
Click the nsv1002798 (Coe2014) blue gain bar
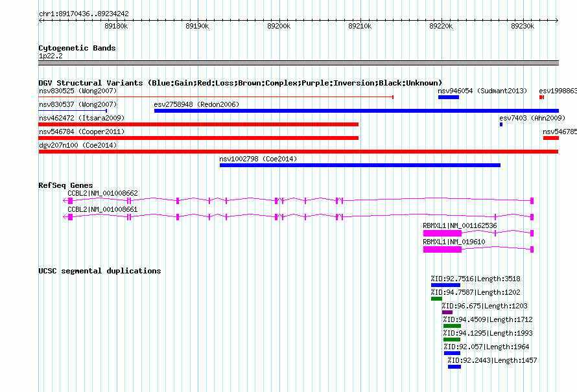tap(360, 165)
